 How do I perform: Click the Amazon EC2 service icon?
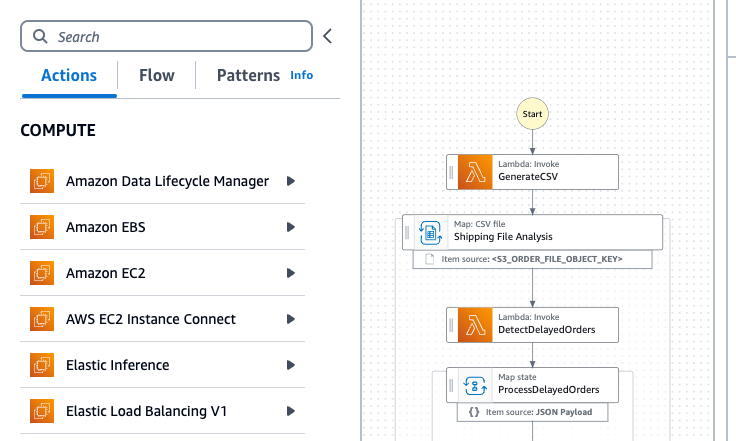click(42, 273)
